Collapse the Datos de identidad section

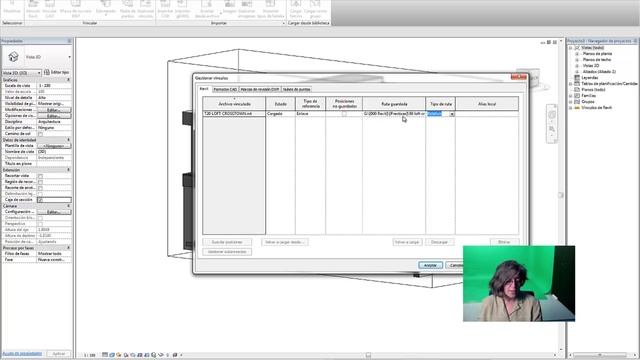[69, 140]
